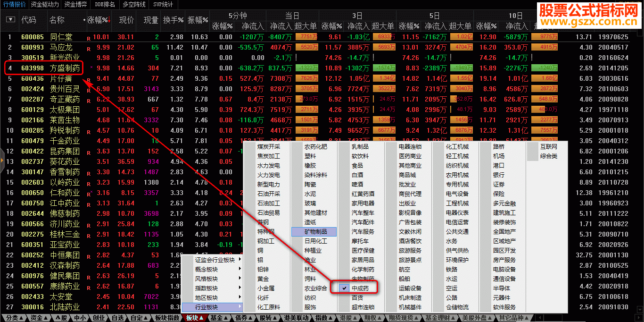The height and width of the screenshot is (322, 644).
Task: Expand 指数板块 submenu
Action: pos(212,288)
